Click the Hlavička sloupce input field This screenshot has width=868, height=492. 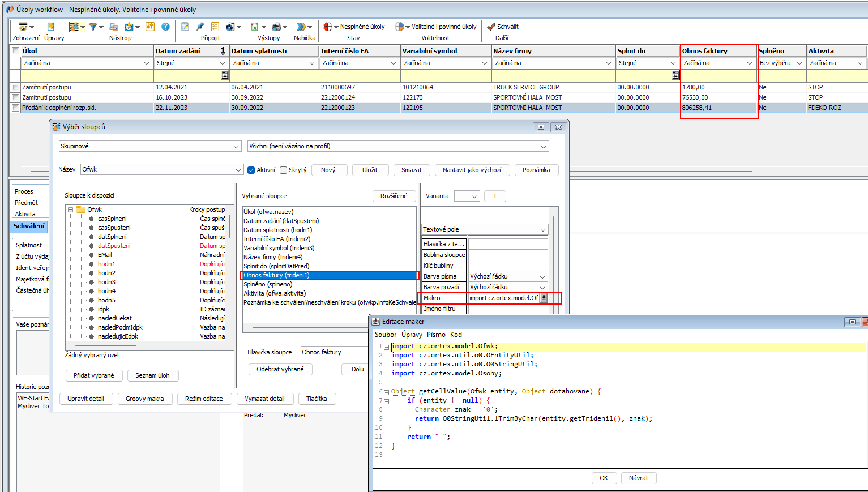pyautogui.click(x=334, y=352)
